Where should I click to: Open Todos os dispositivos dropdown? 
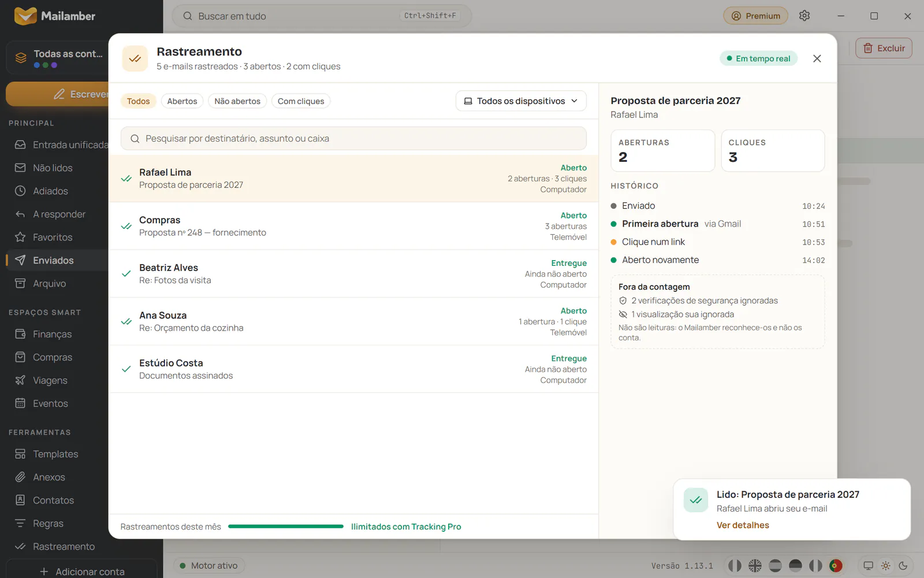tap(521, 101)
